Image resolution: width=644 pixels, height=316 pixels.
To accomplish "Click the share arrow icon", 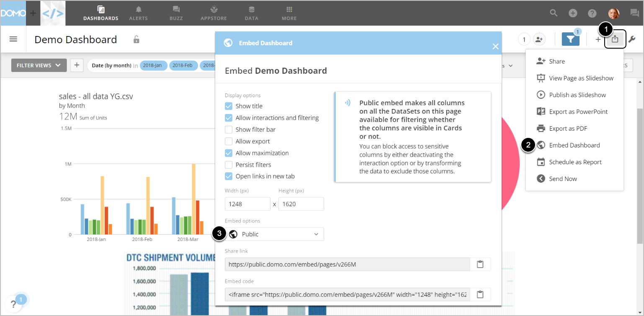I will click(615, 39).
